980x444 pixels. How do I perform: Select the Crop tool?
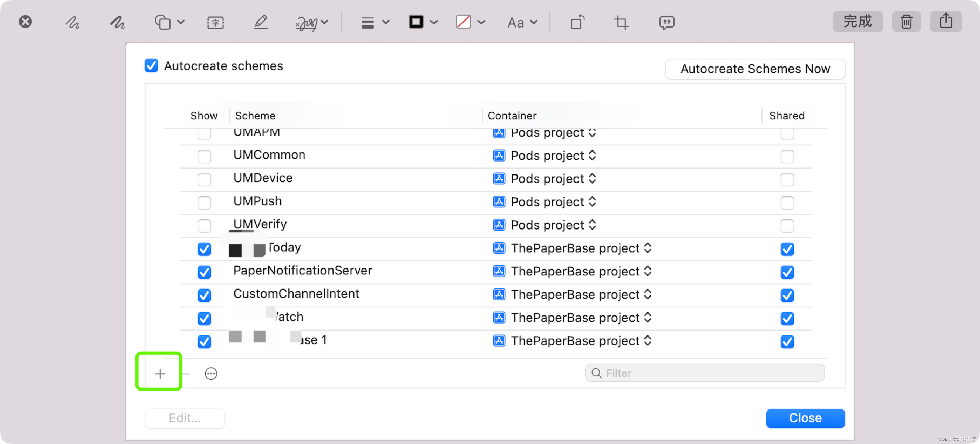pos(621,22)
